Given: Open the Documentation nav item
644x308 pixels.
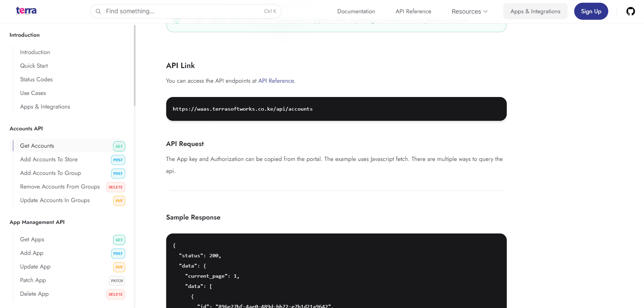Looking at the screenshot, I should pos(356,12).
